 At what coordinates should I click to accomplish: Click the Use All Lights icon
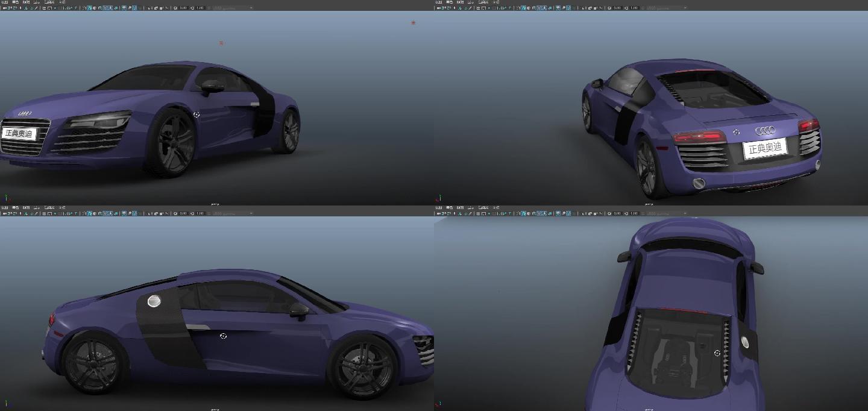click(110, 7)
